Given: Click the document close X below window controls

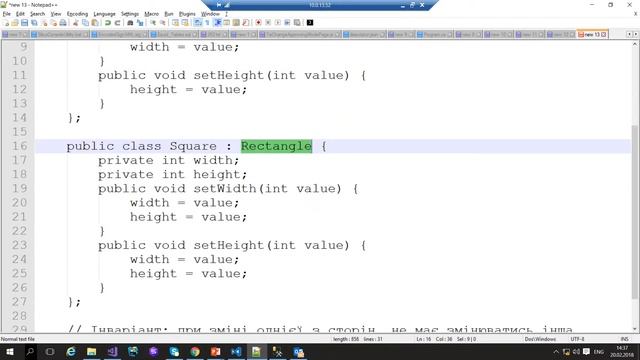Looking at the screenshot, I should click(x=635, y=14).
